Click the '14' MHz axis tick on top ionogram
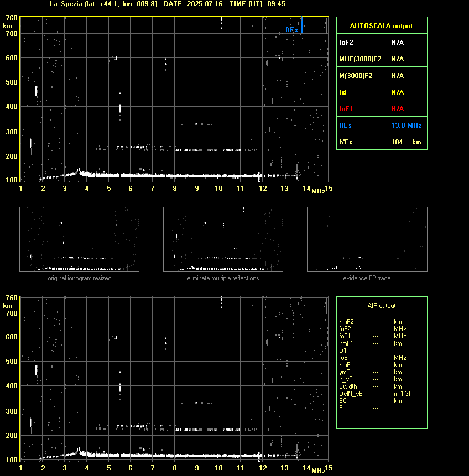 pyautogui.click(x=306, y=188)
